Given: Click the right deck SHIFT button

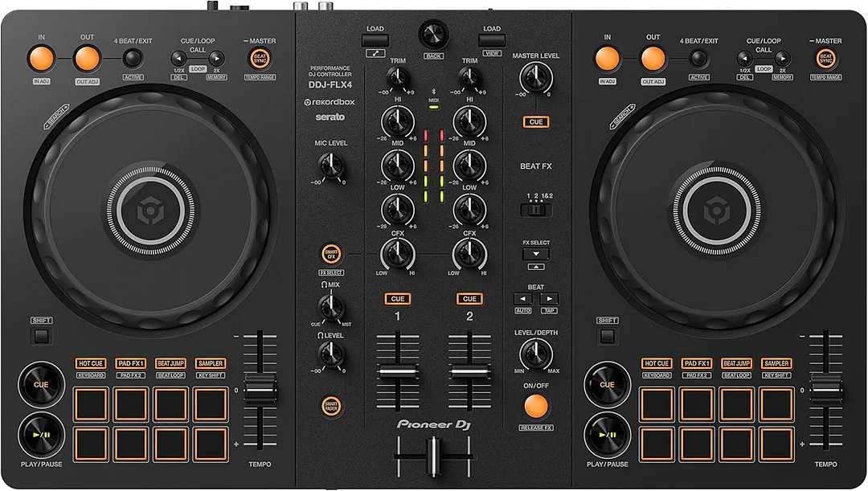Looking at the screenshot, I should [608, 336].
